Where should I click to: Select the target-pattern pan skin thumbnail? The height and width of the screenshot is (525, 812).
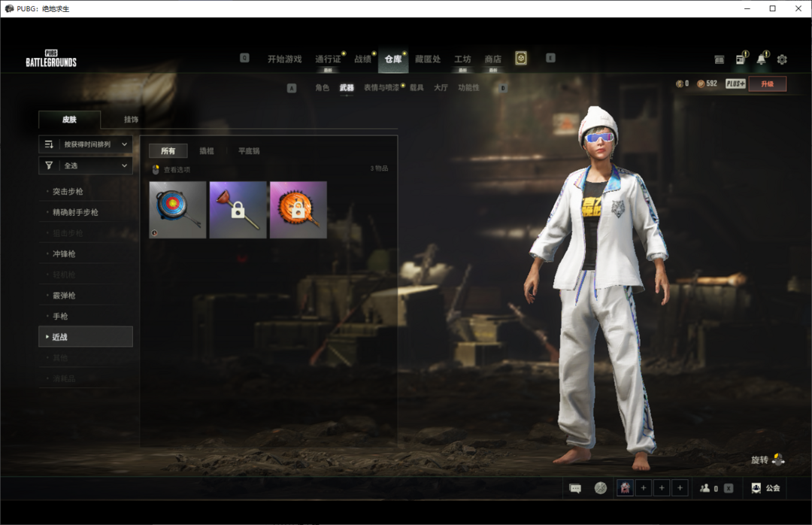[x=177, y=210]
